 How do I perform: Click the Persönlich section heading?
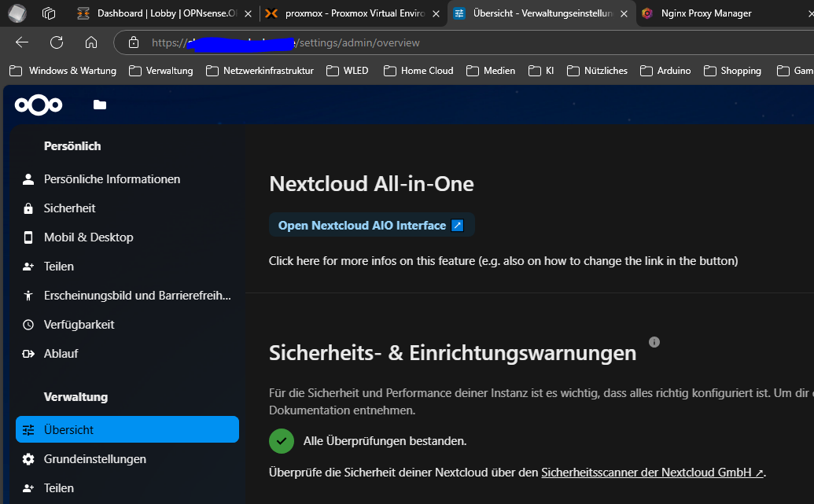[x=72, y=146]
